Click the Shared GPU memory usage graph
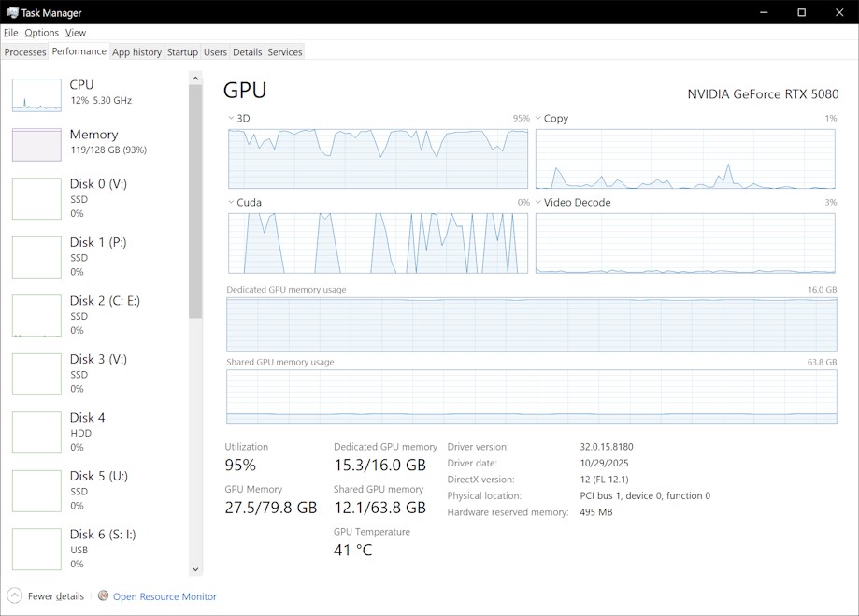 (532, 396)
